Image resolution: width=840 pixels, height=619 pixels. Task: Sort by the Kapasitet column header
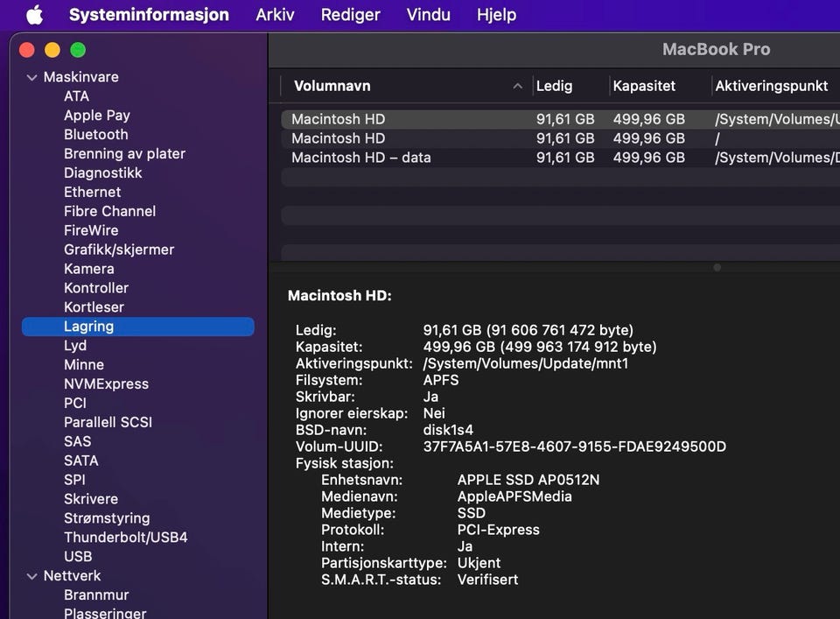coord(644,86)
